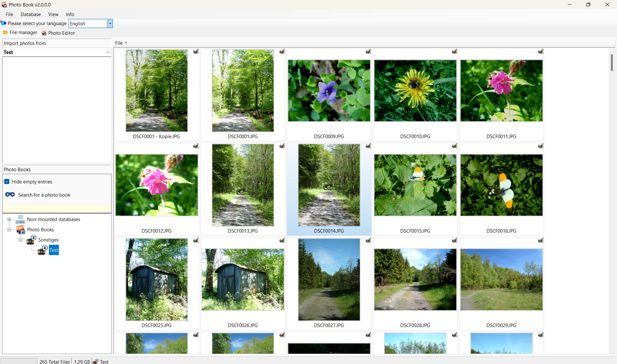Click the language globe icon
The width and height of the screenshot is (617, 364).
(4, 23)
